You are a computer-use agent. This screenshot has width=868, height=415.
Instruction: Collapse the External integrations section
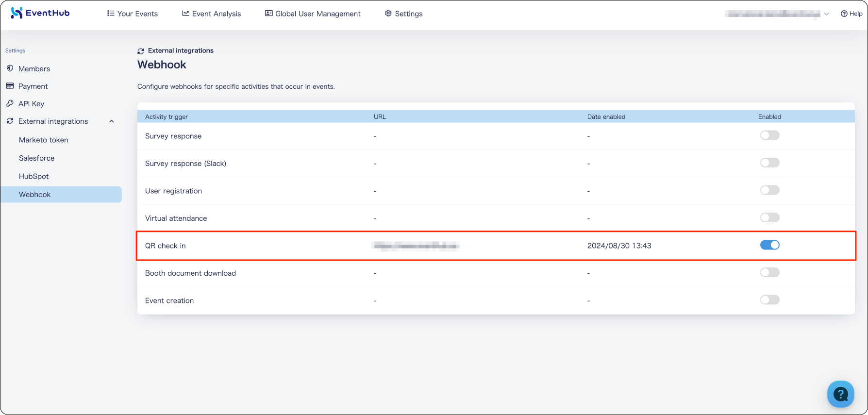[x=112, y=121]
